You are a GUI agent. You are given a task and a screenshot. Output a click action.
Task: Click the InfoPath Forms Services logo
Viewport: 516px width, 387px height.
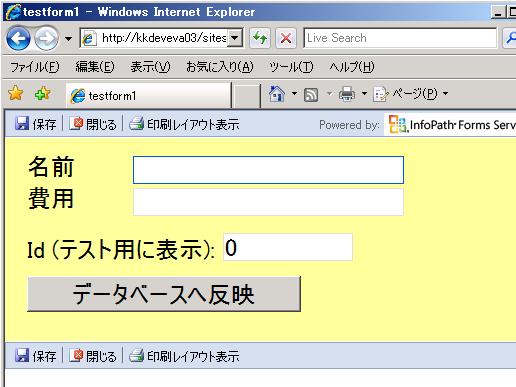(x=451, y=125)
